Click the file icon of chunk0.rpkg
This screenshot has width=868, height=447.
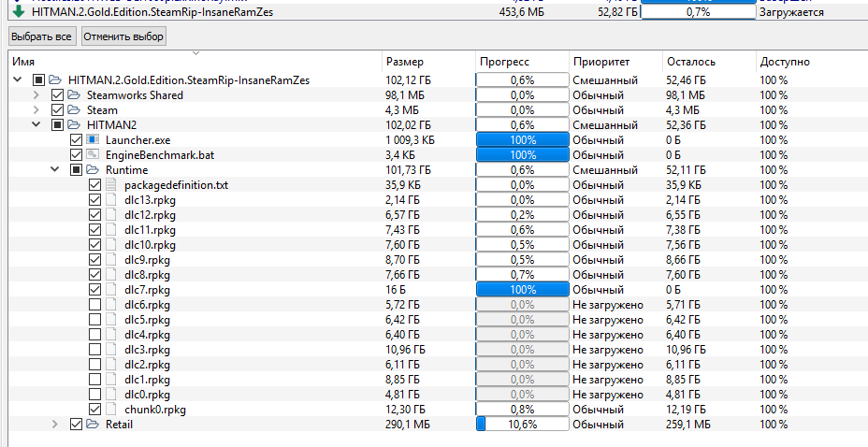click(x=112, y=410)
